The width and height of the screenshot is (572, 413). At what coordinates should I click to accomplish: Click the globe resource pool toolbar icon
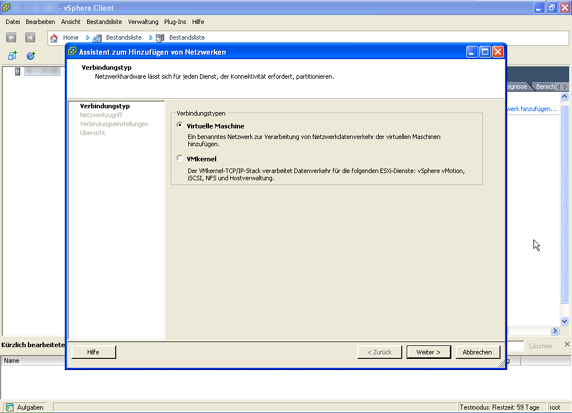(31, 56)
